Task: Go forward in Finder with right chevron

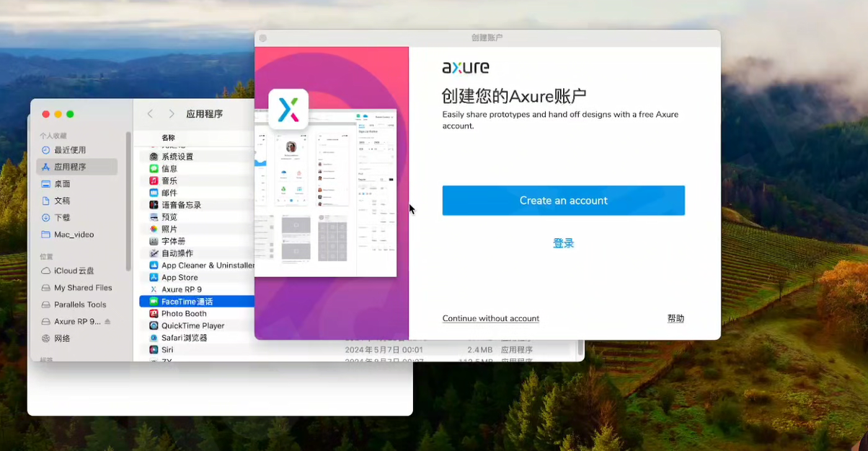Action: coord(172,114)
